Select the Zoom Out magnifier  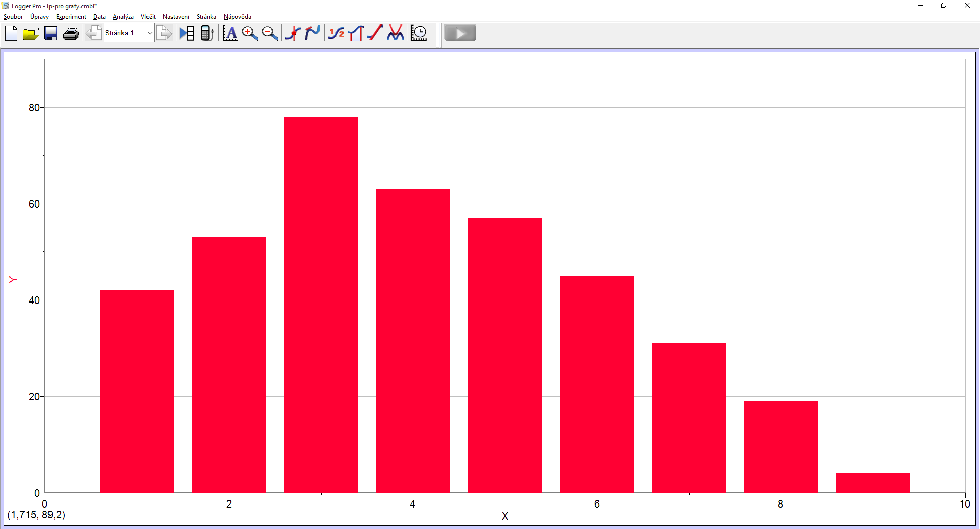click(270, 33)
